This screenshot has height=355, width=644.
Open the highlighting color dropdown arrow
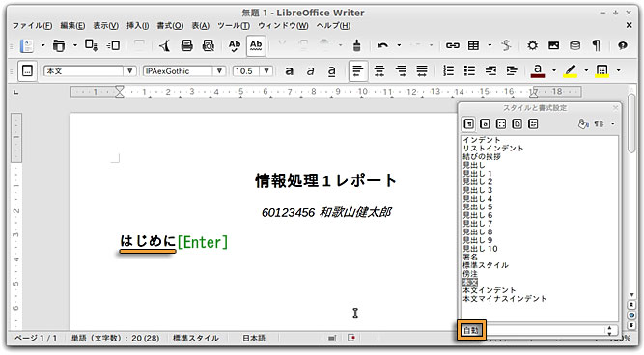point(586,71)
